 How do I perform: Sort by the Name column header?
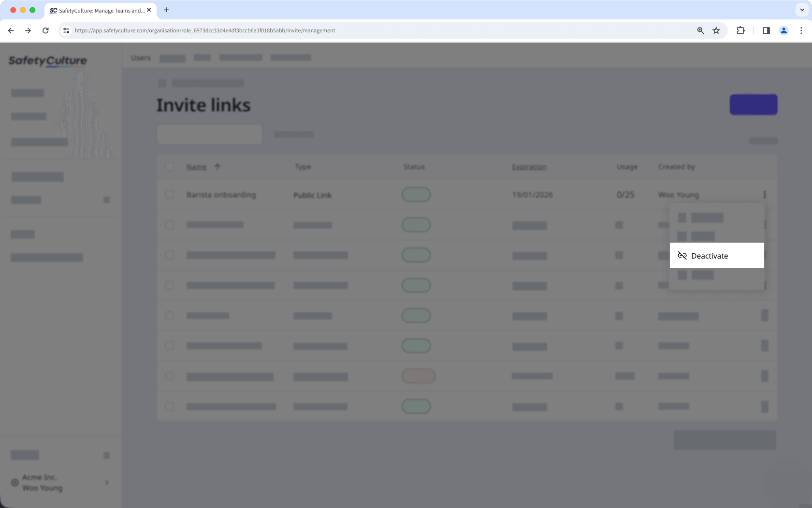click(196, 167)
